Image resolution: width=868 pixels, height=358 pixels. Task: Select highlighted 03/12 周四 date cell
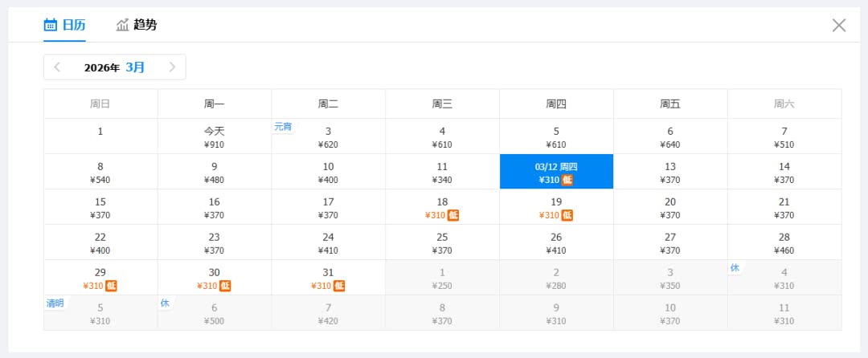(x=556, y=172)
